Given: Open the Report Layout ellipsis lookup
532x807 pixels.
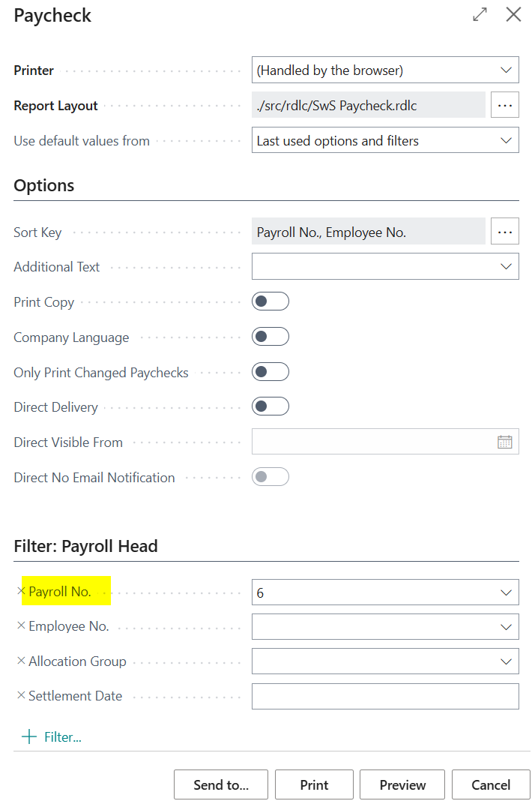Looking at the screenshot, I should [x=504, y=106].
